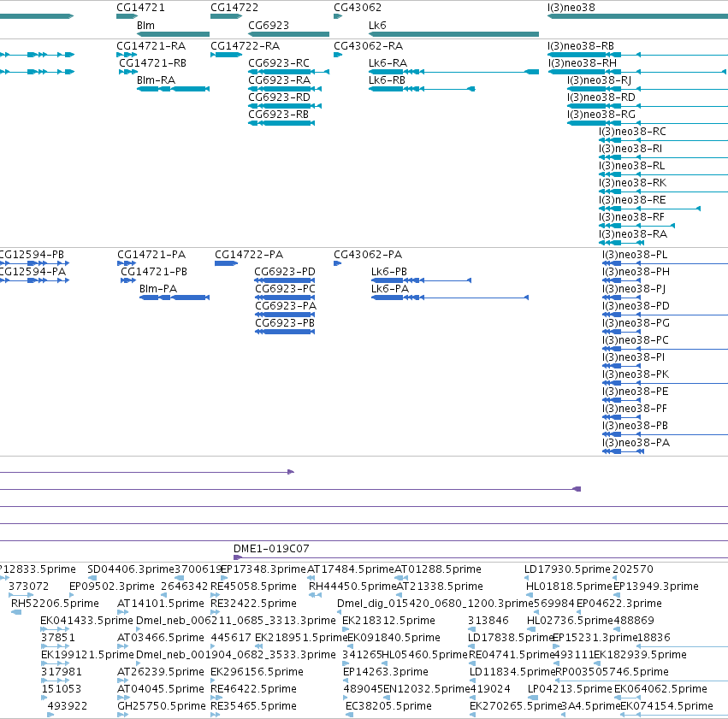Viewport: 728px width, 719px height.
Task: Select the CG14721-RB transcript label
Action: [153, 63]
